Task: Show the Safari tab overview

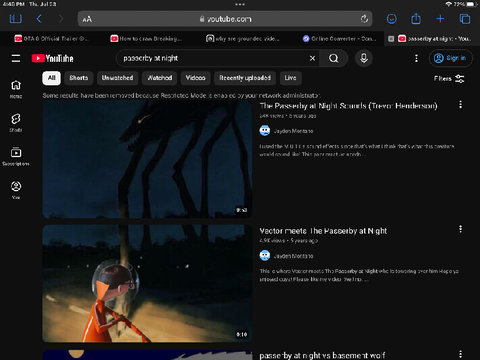Action: click(x=465, y=19)
